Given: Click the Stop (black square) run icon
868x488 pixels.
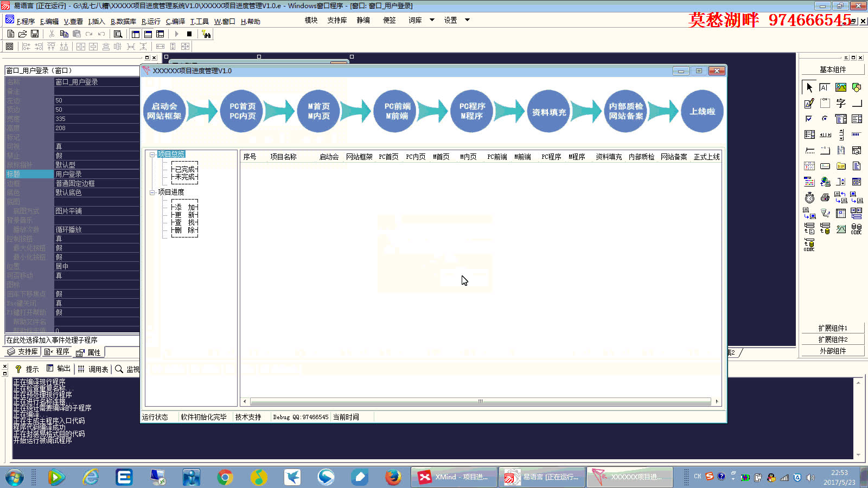Looking at the screenshot, I should [x=189, y=34].
